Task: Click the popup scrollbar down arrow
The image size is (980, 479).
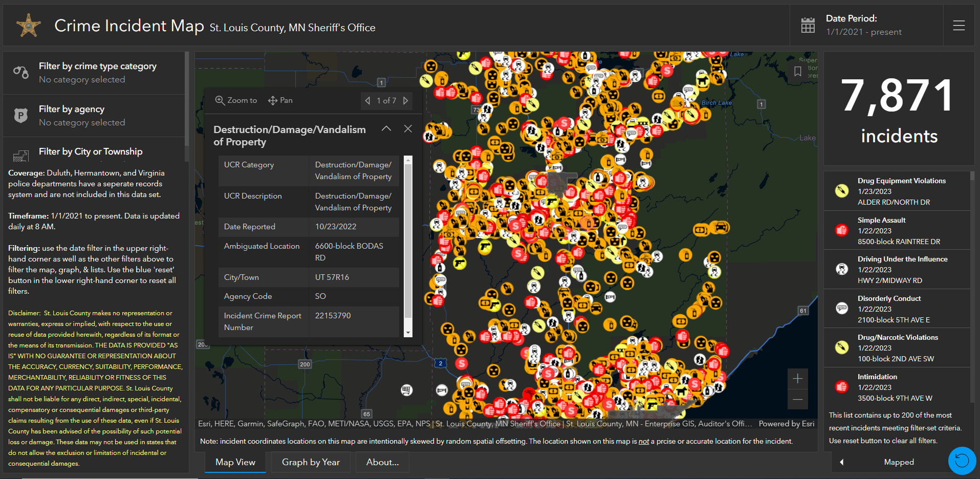Action: 408,333
